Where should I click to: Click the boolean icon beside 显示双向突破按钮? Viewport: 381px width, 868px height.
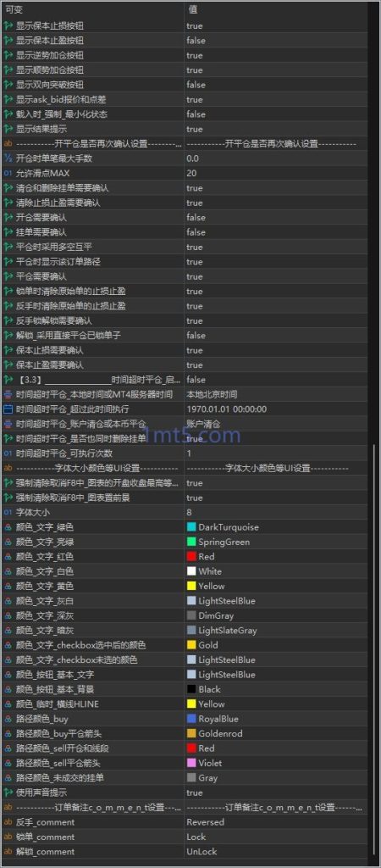pyautogui.click(x=8, y=85)
